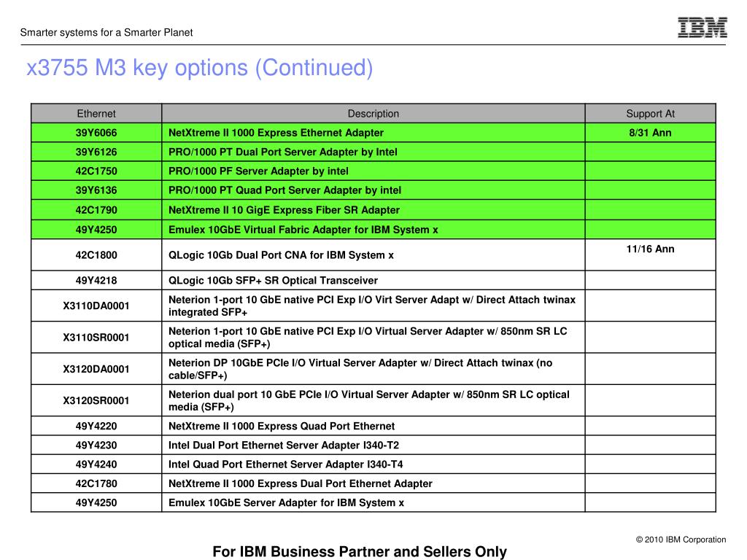Viewport: 747px width, 560px height.
Task: Click the 'Support At' column header
Action: 650,114
